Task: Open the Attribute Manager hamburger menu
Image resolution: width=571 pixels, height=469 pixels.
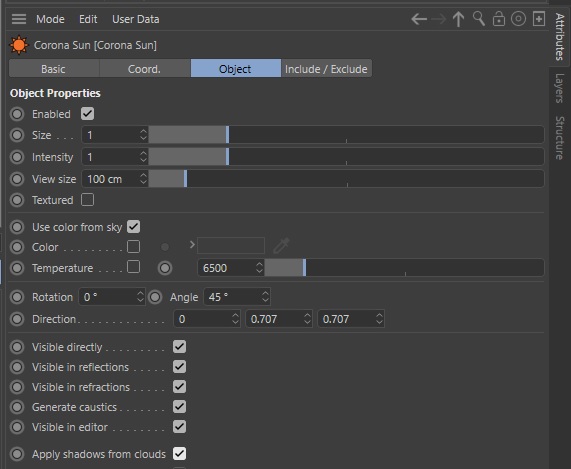Action: click(x=19, y=19)
